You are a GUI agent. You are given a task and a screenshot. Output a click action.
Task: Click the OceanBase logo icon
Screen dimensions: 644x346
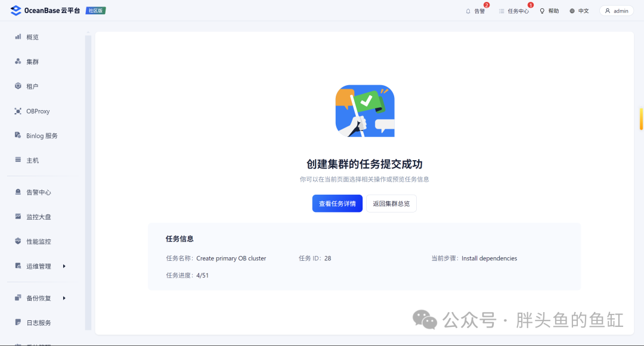(x=16, y=11)
